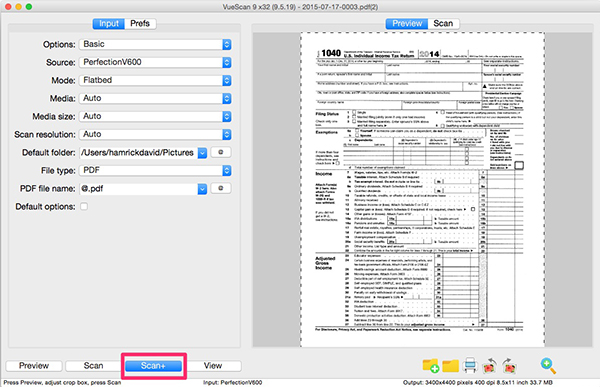Click the PDF file name field
The height and width of the screenshot is (387, 600).
[x=139, y=189]
